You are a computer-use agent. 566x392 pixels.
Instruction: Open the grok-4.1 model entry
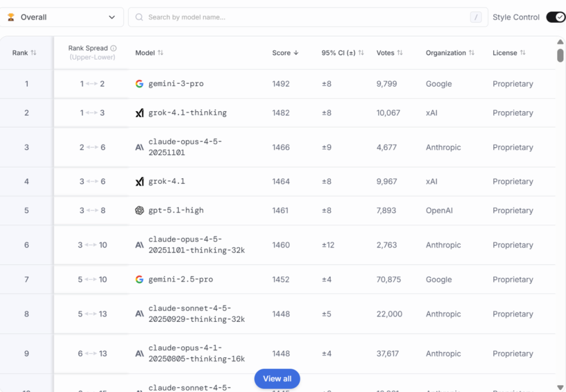click(167, 182)
